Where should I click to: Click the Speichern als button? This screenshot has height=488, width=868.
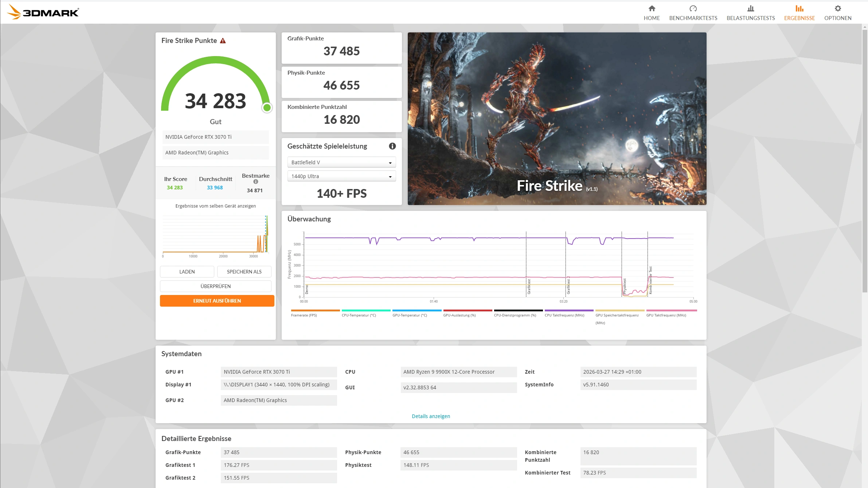click(x=244, y=272)
